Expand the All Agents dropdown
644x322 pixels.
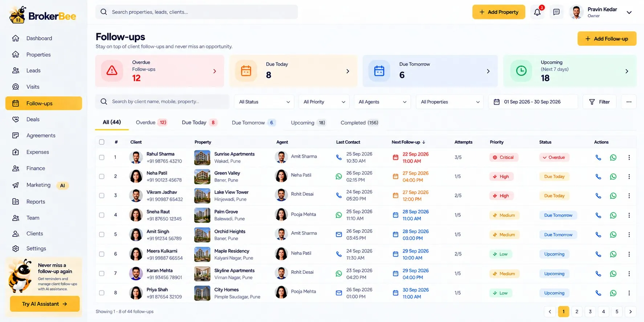pyautogui.click(x=382, y=102)
